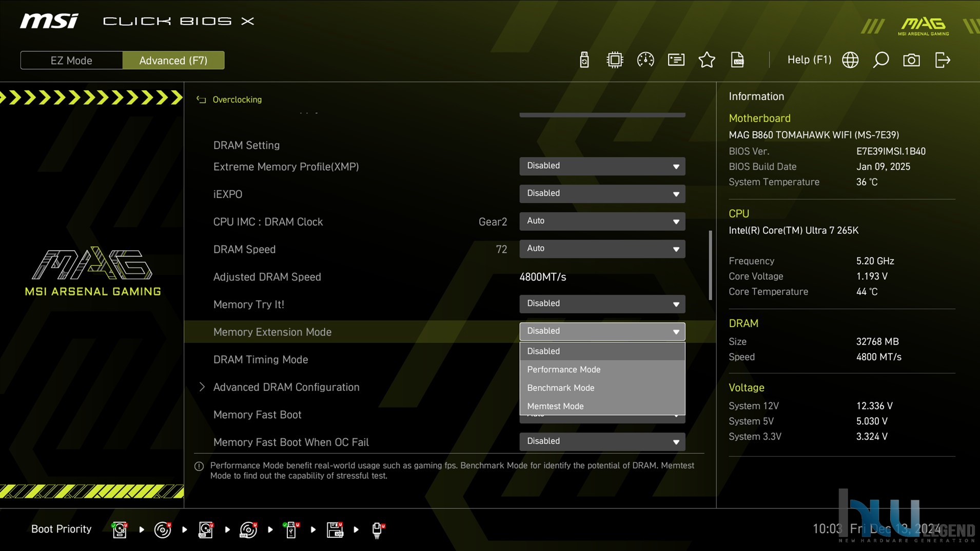The width and height of the screenshot is (980, 551).
Task: Open BIOS search magnifier icon
Action: 880,60
